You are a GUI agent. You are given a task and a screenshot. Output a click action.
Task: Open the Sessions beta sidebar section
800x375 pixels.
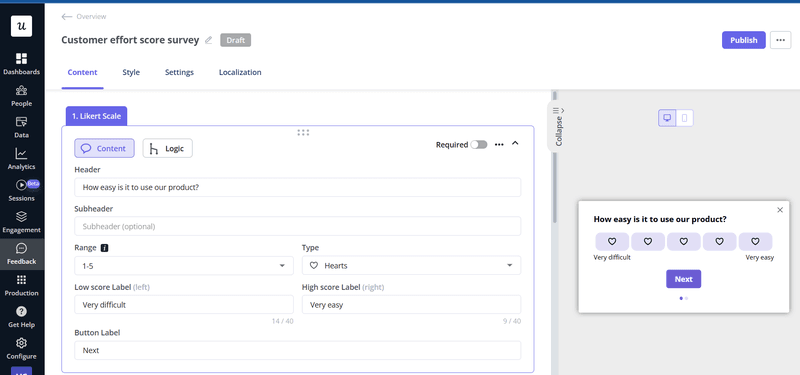21,190
